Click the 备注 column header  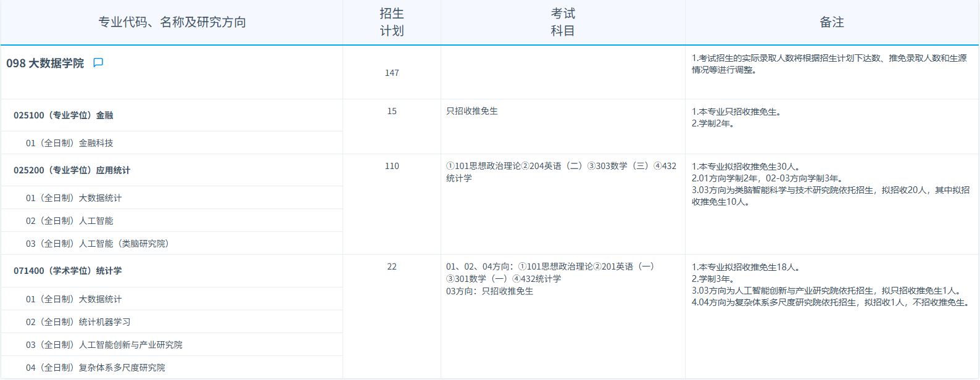[831, 22]
